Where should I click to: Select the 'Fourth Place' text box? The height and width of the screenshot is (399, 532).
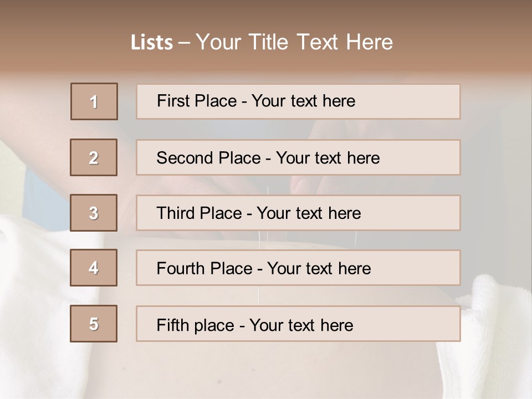[298, 268]
